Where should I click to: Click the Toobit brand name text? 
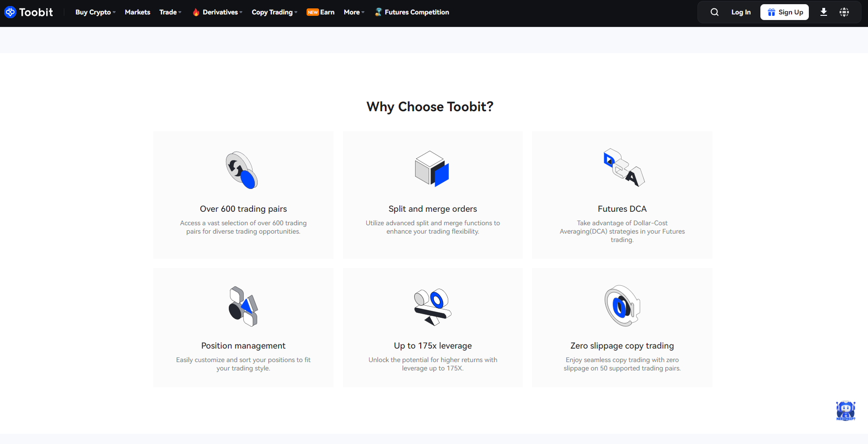coord(36,12)
